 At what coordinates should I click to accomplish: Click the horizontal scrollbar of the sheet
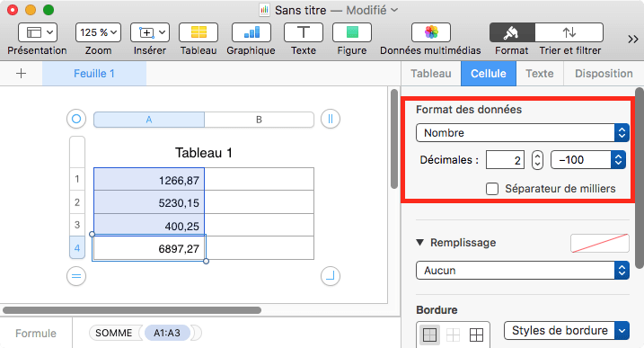(132, 310)
